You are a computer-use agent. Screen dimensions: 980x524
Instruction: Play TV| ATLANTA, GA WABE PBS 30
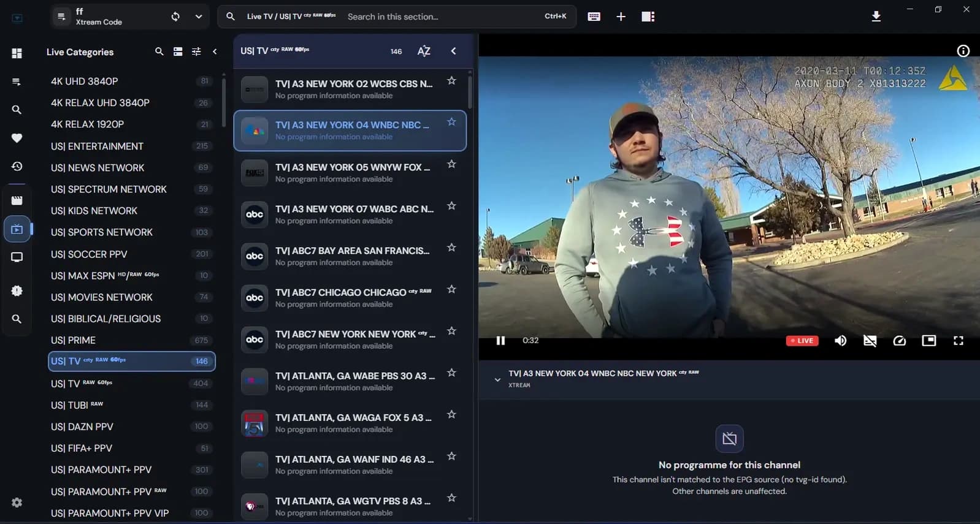pos(350,381)
